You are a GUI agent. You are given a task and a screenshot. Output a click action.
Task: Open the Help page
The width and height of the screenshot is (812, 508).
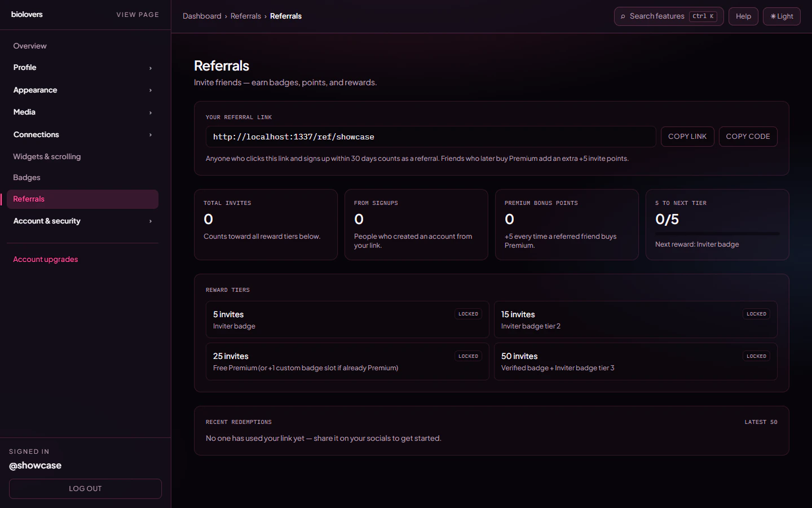point(743,16)
